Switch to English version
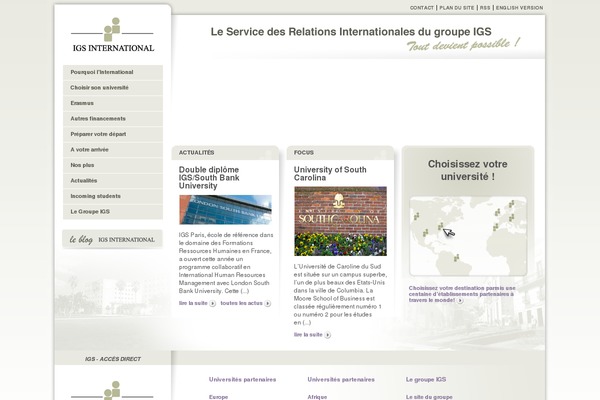Image resolution: width=600 pixels, height=400 pixels. (x=519, y=8)
